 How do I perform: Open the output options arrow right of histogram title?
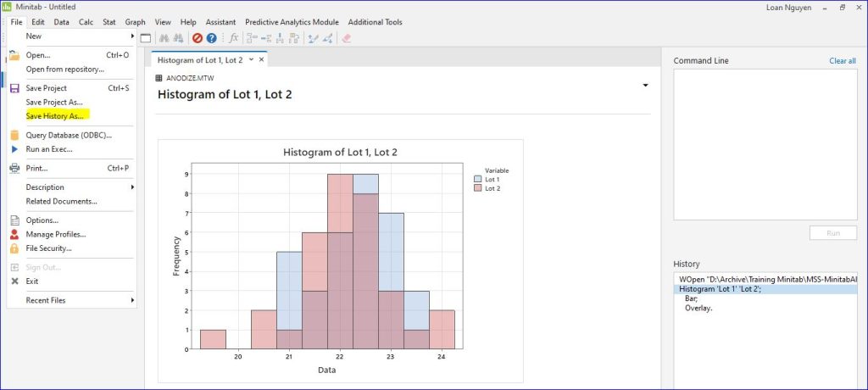(x=645, y=86)
